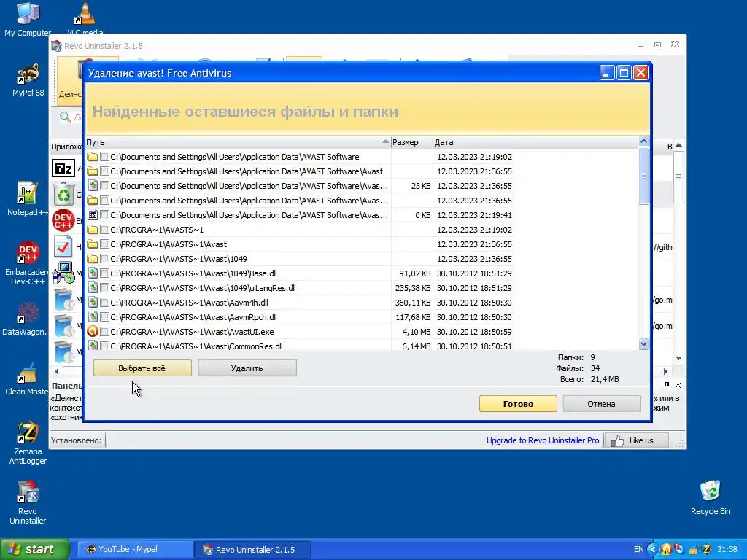Switch to Revo Uninstaller 2.1.5 taskbar item

click(252, 550)
